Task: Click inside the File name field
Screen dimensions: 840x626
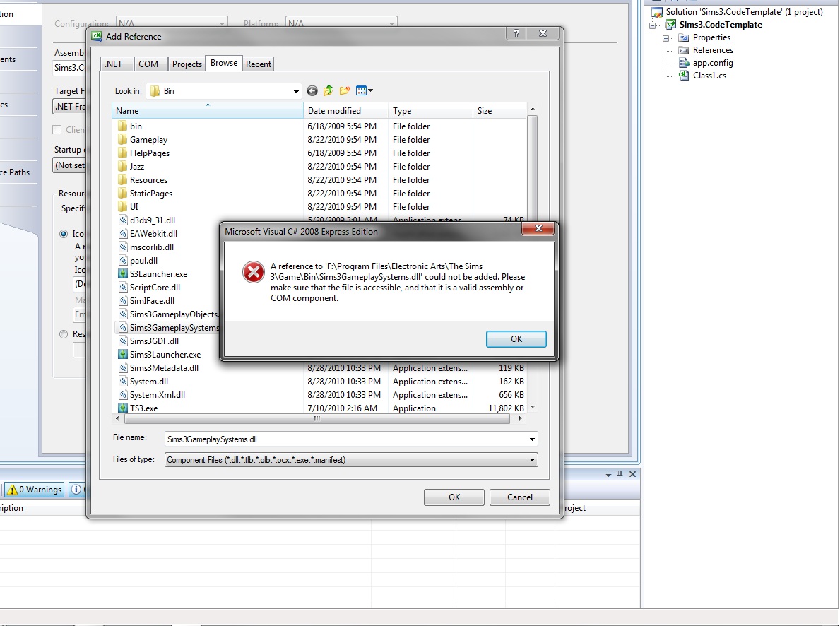Action: point(318,438)
